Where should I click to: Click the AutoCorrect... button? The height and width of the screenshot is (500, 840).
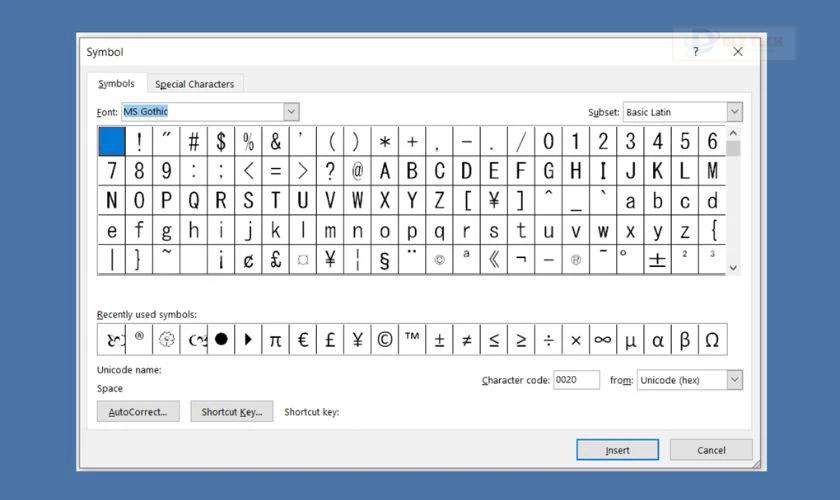click(x=138, y=412)
